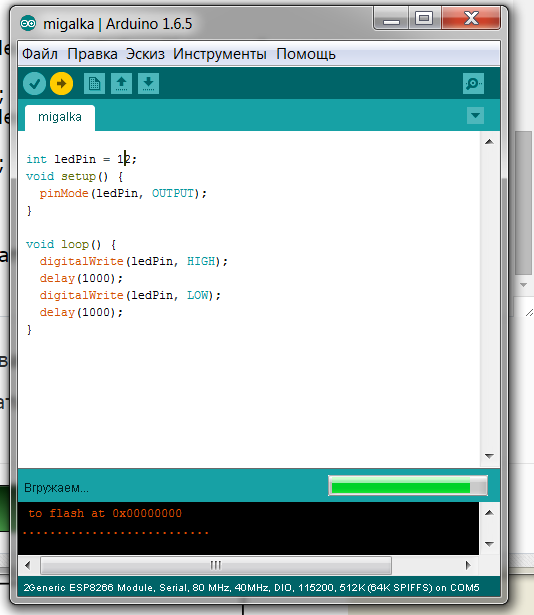The width and height of the screenshot is (534, 615).
Task: Open the Помощь menu
Action: coord(306,54)
